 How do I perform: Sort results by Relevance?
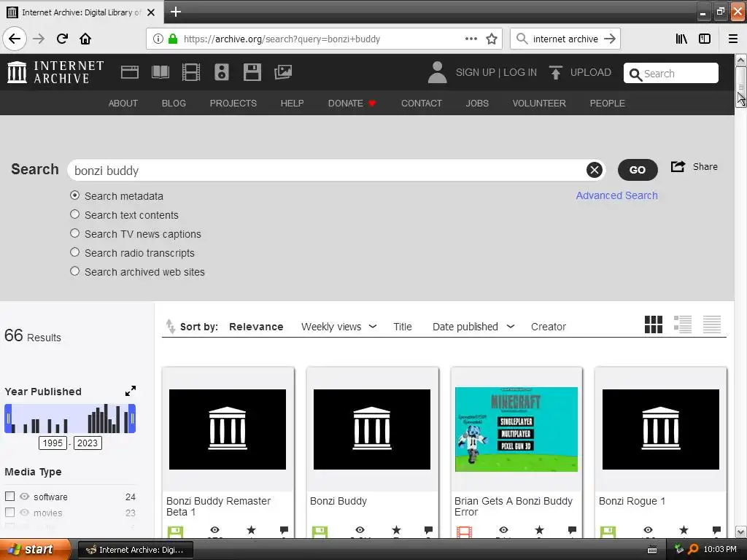pos(256,327)
